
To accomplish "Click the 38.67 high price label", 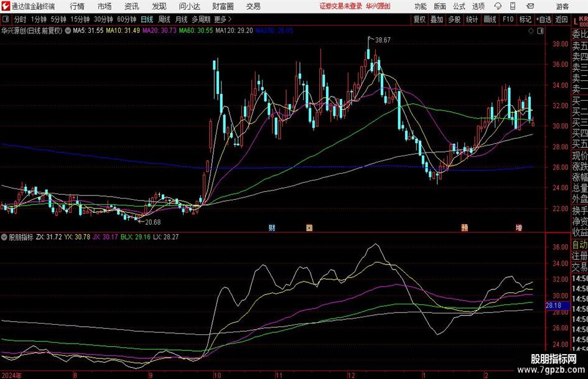I will click(383, 40).
